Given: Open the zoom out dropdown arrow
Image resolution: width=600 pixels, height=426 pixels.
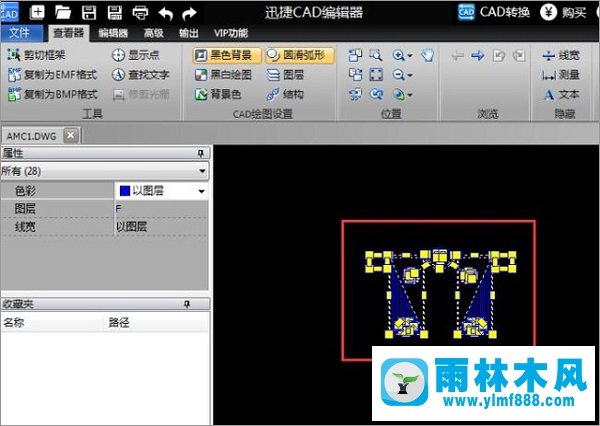Looking at the screenshot, I should click(410, 75).
